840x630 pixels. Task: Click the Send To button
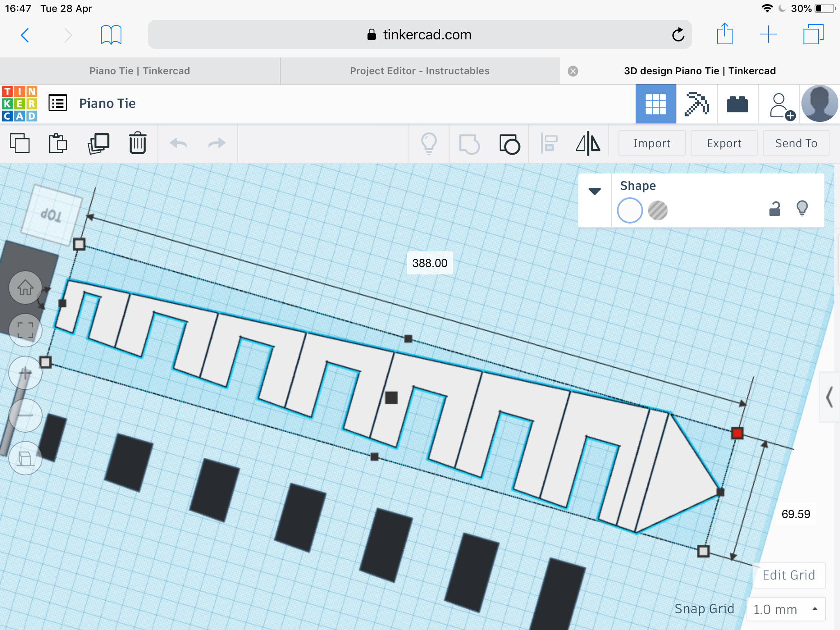pos(796,143)
